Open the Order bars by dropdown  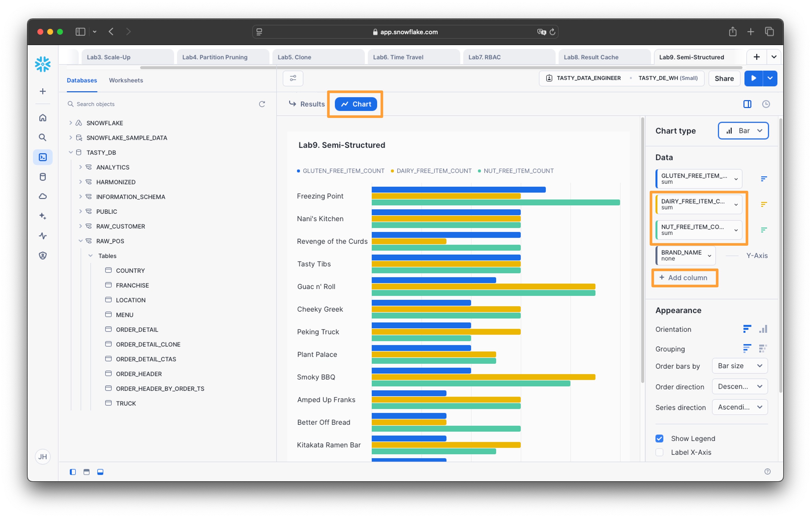point(739,366)
